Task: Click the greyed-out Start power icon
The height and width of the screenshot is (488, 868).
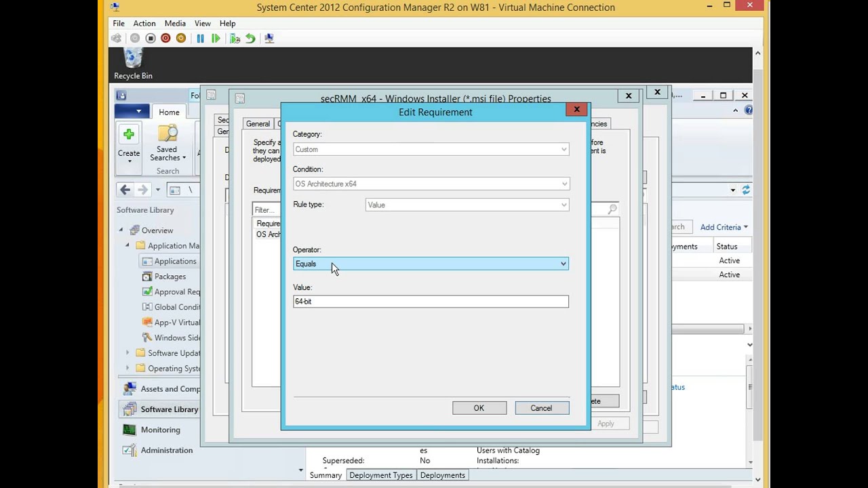Action: [x=135, y=39]
